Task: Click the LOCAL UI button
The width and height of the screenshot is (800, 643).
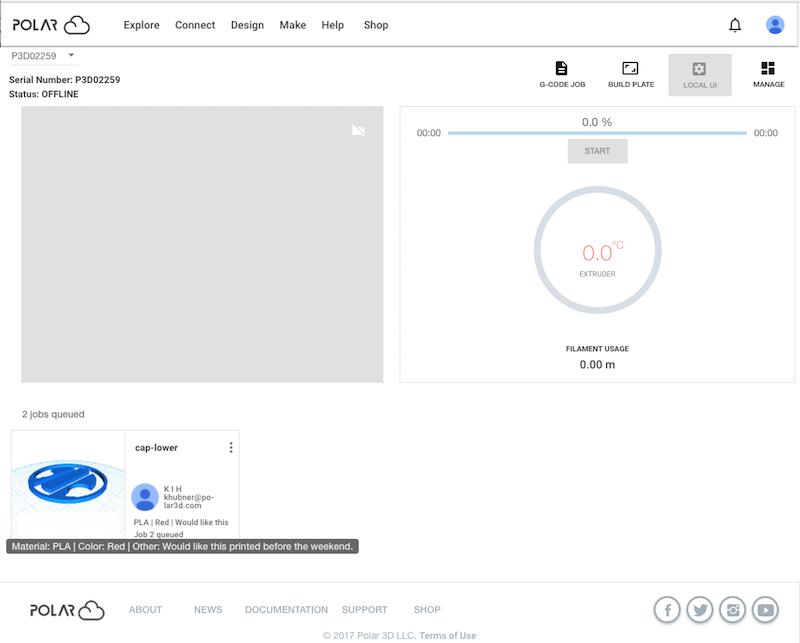Action: (x=699, y=75)
